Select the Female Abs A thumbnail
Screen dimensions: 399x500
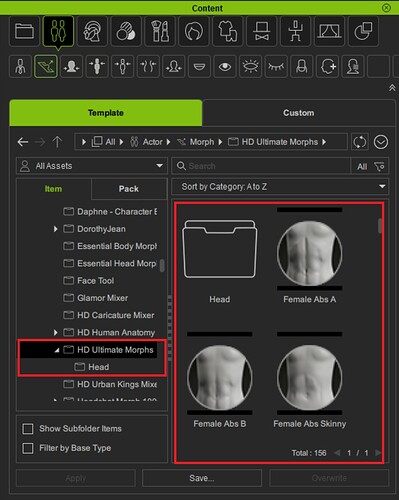tap(309, 253)
